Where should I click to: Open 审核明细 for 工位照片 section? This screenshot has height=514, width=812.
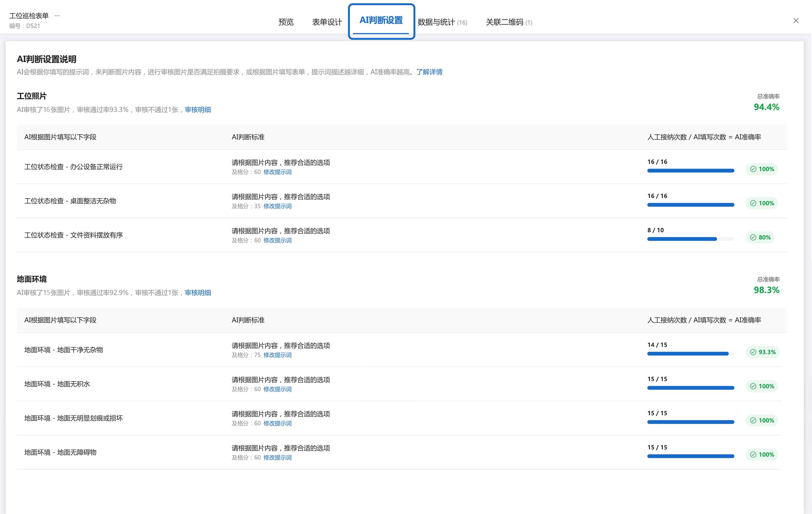(x=198, y=110)
